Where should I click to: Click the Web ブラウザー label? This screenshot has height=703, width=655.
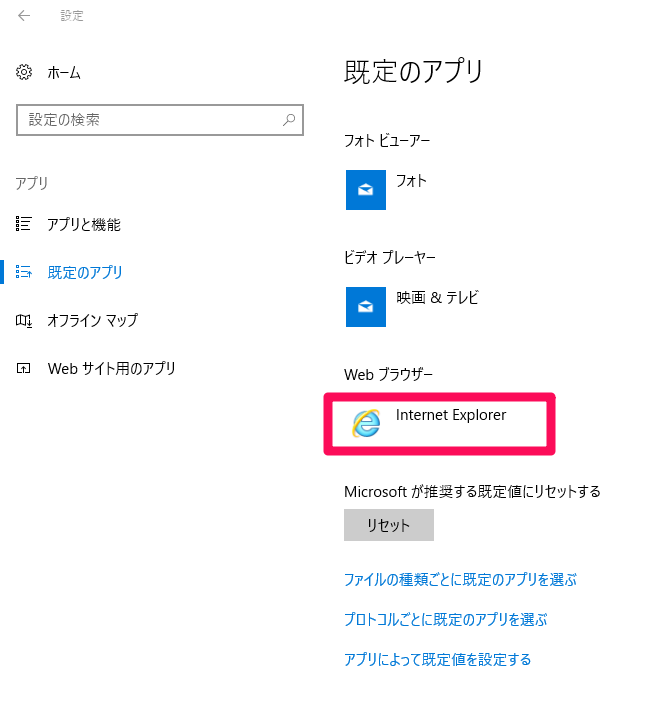(388, 374)
